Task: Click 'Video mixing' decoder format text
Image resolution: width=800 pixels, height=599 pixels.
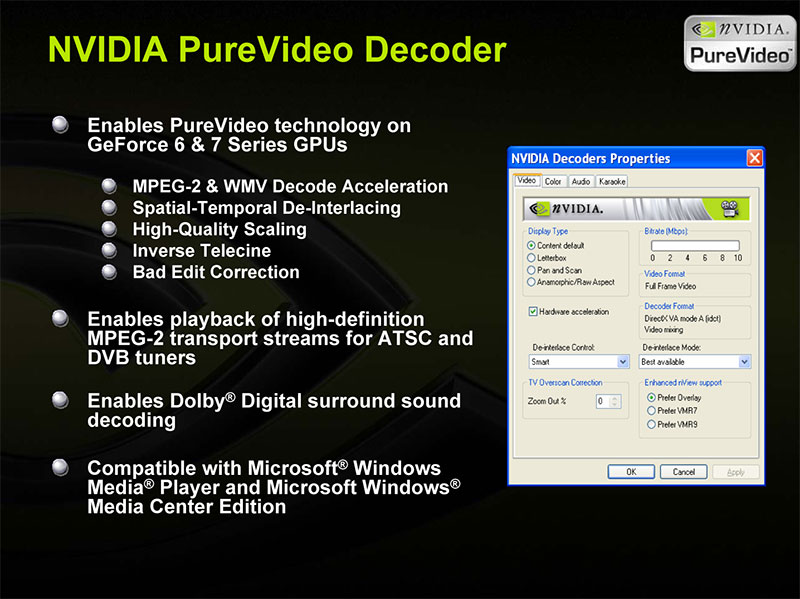Action: pos(663,330)
